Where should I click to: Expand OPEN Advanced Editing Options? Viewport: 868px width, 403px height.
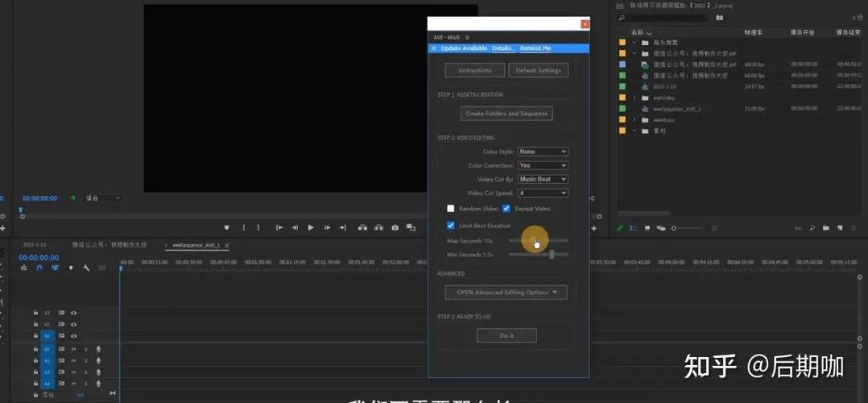[506, 292]
